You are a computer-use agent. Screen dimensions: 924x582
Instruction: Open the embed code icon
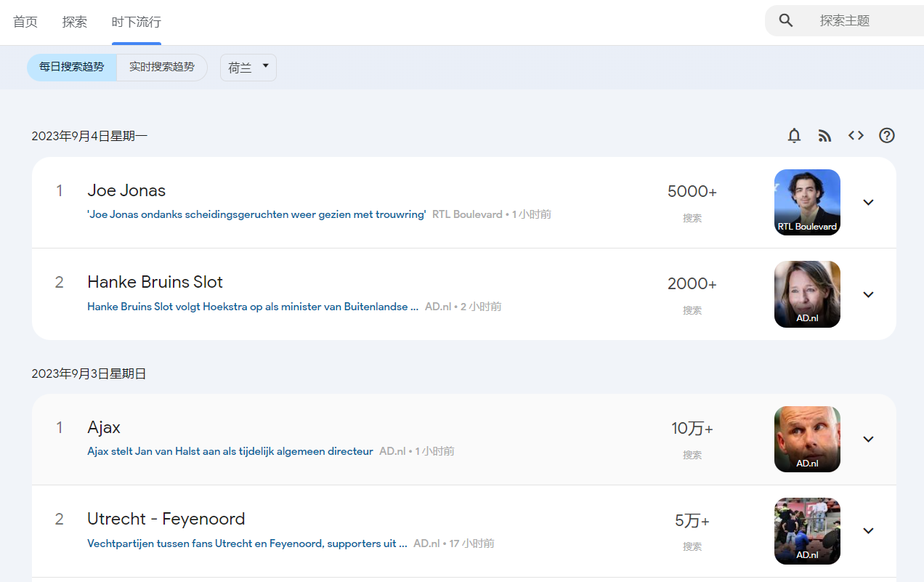click(856, 135)
